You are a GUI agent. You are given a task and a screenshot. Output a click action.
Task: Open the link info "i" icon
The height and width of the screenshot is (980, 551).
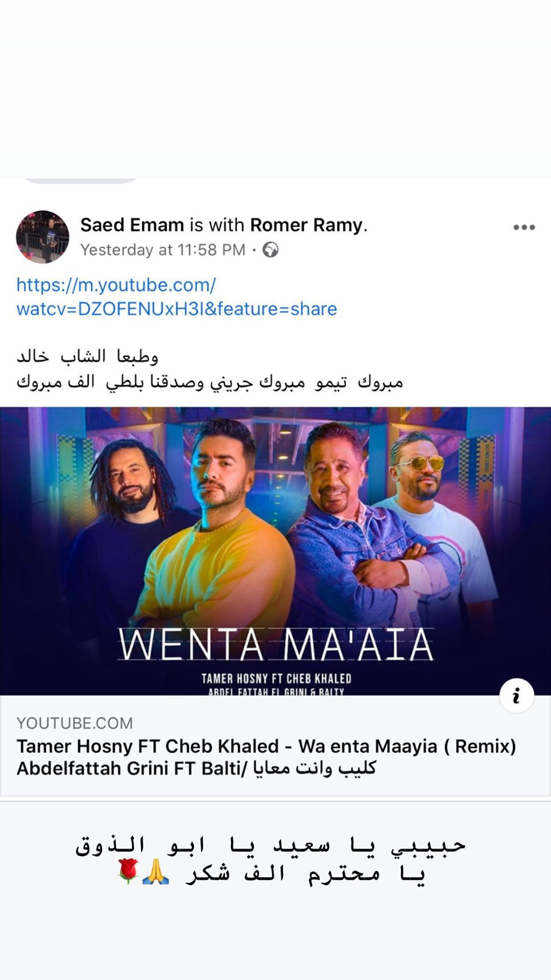click(516, 695)
